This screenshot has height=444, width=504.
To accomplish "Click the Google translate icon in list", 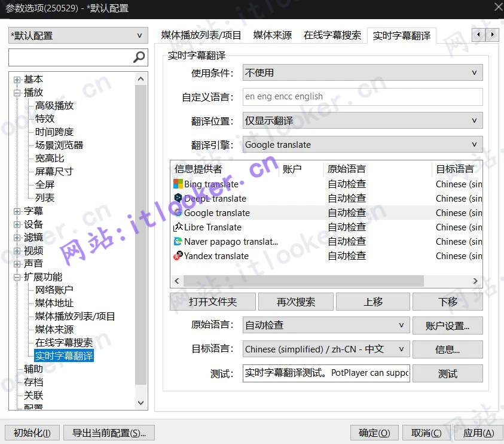I will (x=178, y=213).
